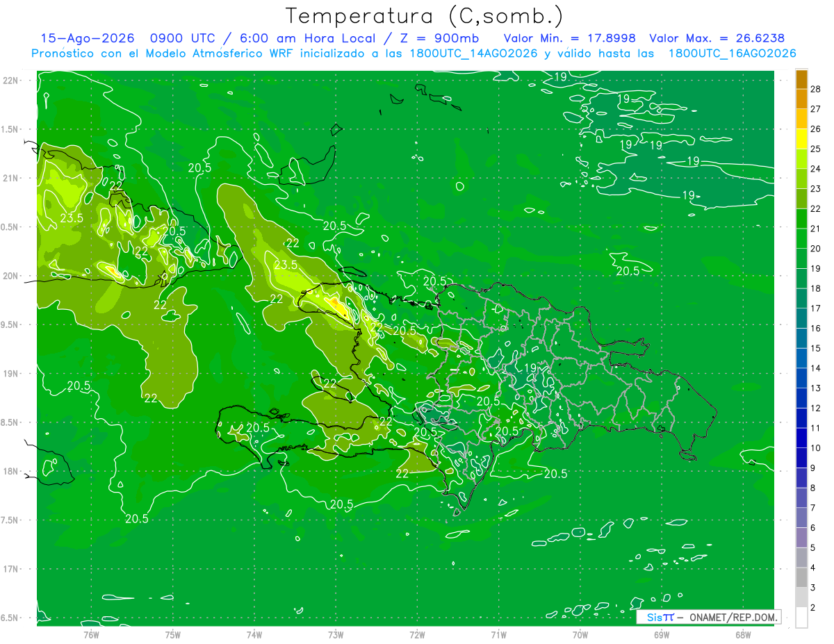This screenshot has height=644, width=834.
Task: Pick the green swatch between 20 and 21
Action: point(801,239)
